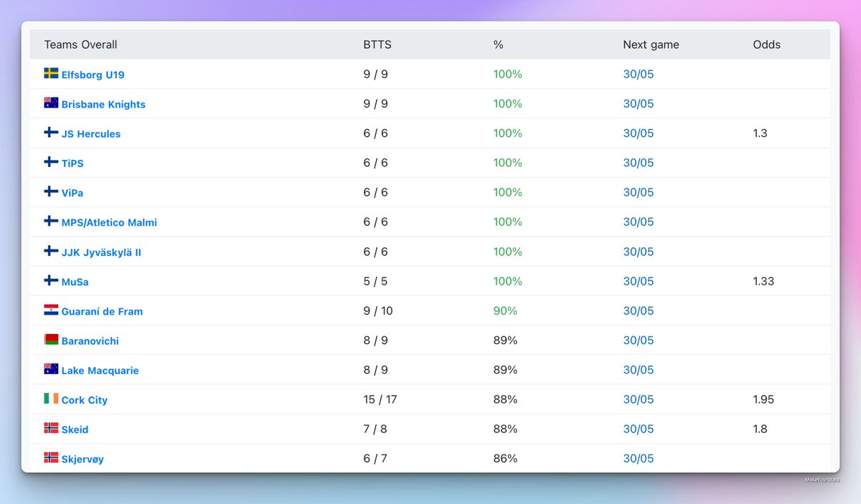Click the Finnish flag beside MPS/Atletico Malmi
Screen dimensions: 861x504
tap(51, 221)
